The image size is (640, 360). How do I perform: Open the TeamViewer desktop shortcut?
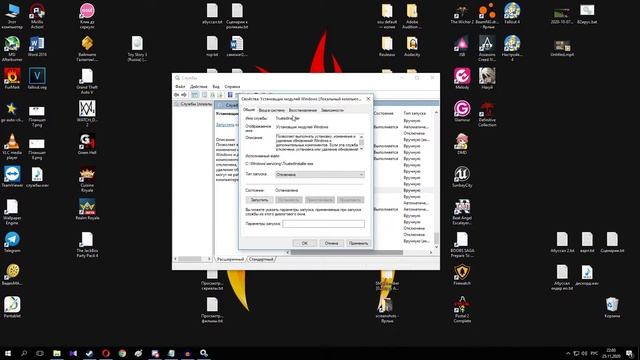coord(12,176)
